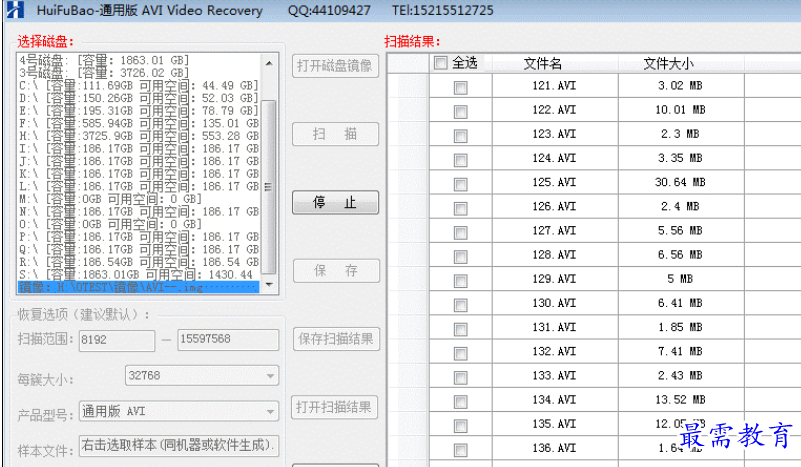Screen dimensions: 801x467
Task: Select drive H:\ in disk list
Action: (x=138, y=136)
